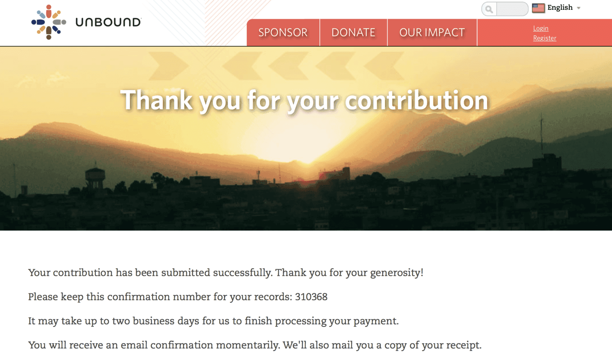Viewport: 612px width, 364px height.
Task: Click the 'Thank you for your contribution' heading
Action: [304, 100]
